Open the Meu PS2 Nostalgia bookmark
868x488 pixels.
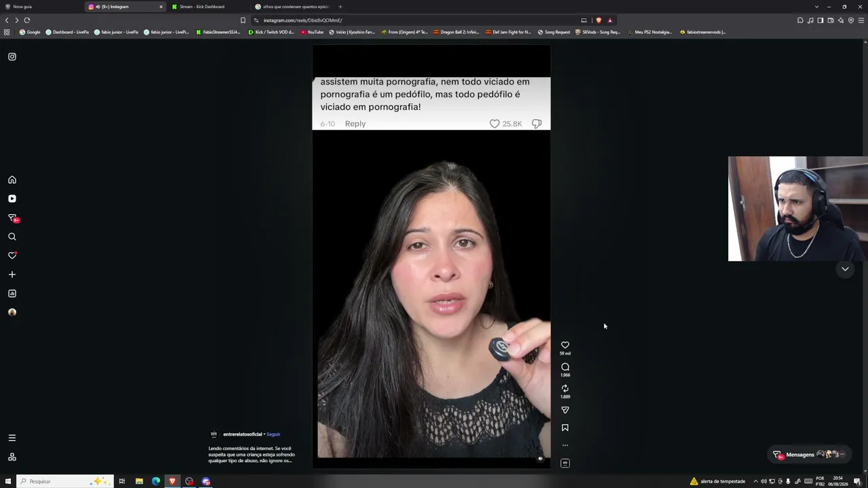(x=650, y=32)
